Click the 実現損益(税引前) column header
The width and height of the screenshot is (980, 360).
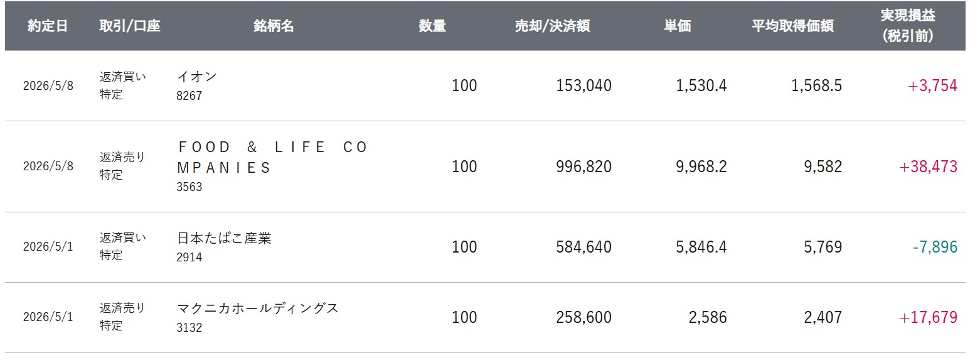(908, 26)
